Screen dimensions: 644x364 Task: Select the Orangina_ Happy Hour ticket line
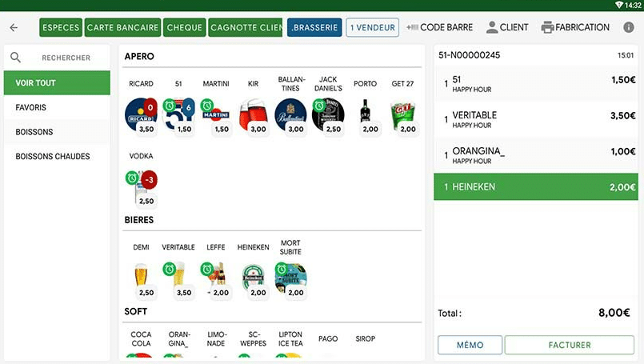pos(536,155)
